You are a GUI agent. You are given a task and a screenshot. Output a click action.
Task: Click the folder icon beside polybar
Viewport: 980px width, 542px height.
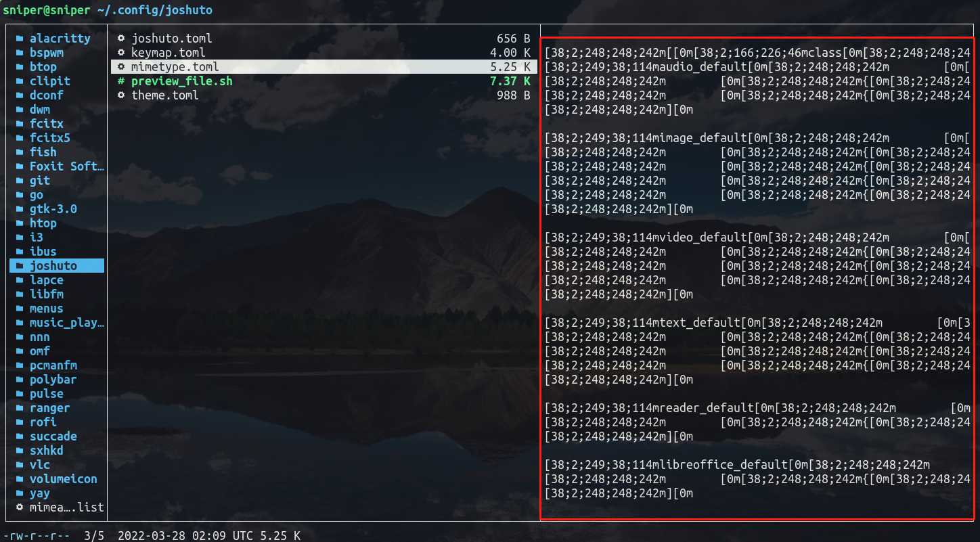tap(20, 380)
